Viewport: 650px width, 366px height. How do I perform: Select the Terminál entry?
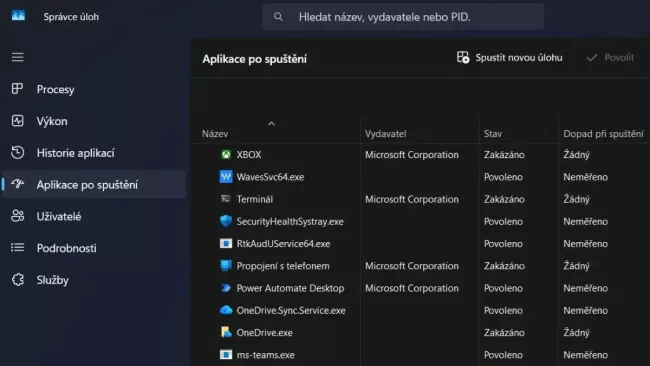click(x=255, y=199)
